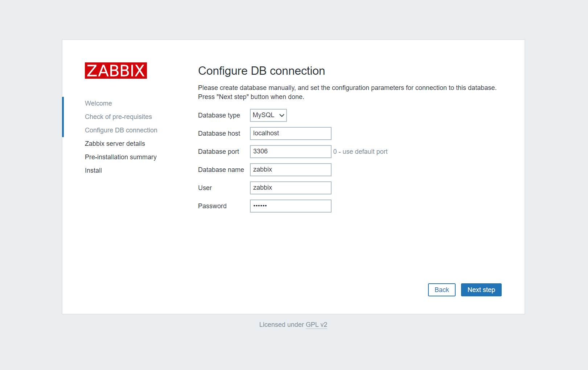
Task: Proceed with the Next step button
Action: [481, 290]
